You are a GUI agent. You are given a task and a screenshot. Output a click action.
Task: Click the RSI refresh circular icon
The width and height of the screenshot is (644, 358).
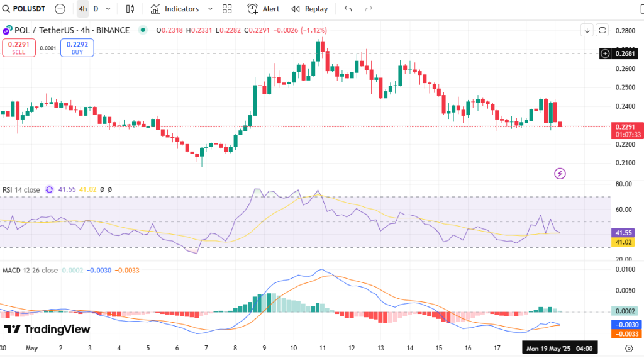click(49, 189)
